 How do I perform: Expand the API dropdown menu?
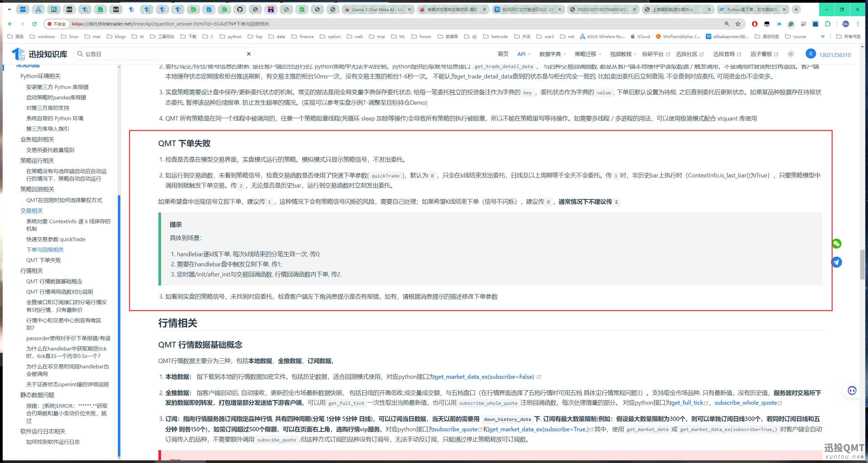(x=524, y=54)
